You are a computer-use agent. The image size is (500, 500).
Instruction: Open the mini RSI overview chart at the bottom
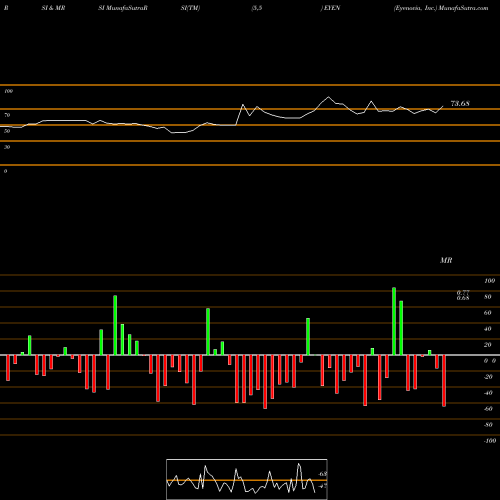[x=247, y=479]
